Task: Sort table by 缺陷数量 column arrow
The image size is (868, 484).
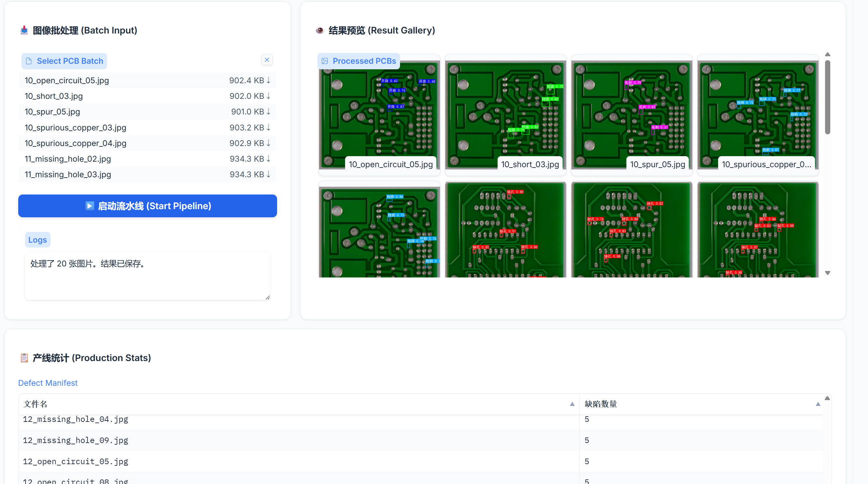Action: click(818, 404)
